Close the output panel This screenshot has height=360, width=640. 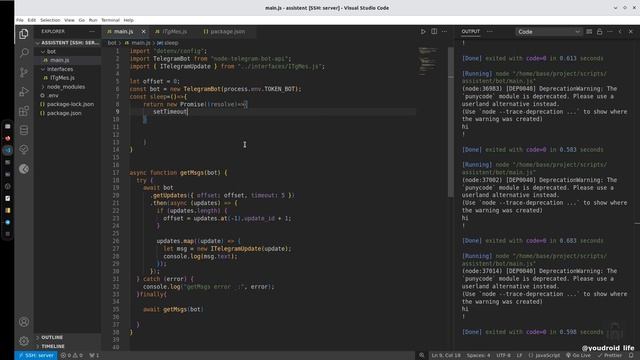point(631,31)
